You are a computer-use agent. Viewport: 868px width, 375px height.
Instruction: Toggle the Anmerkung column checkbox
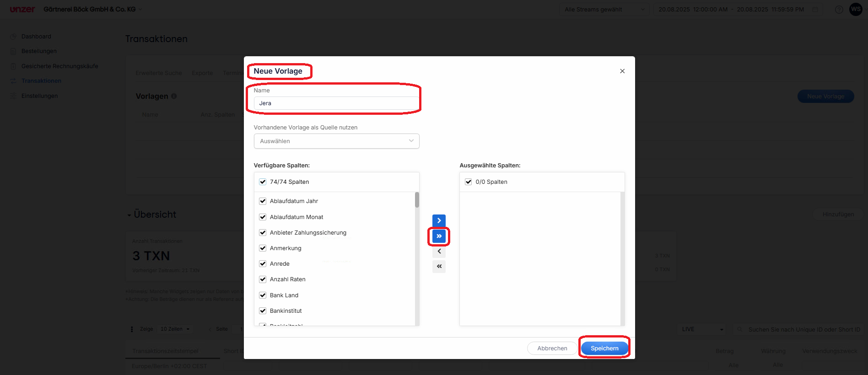[263, 248]
